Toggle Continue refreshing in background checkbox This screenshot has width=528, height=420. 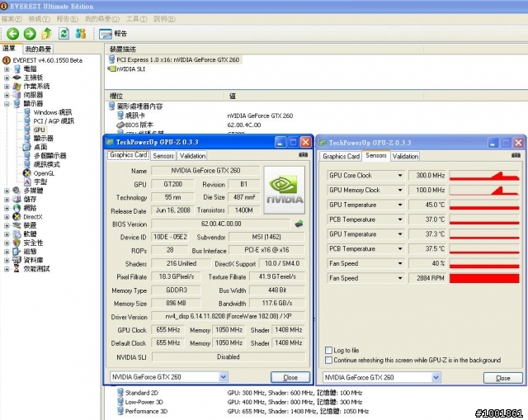328,360
